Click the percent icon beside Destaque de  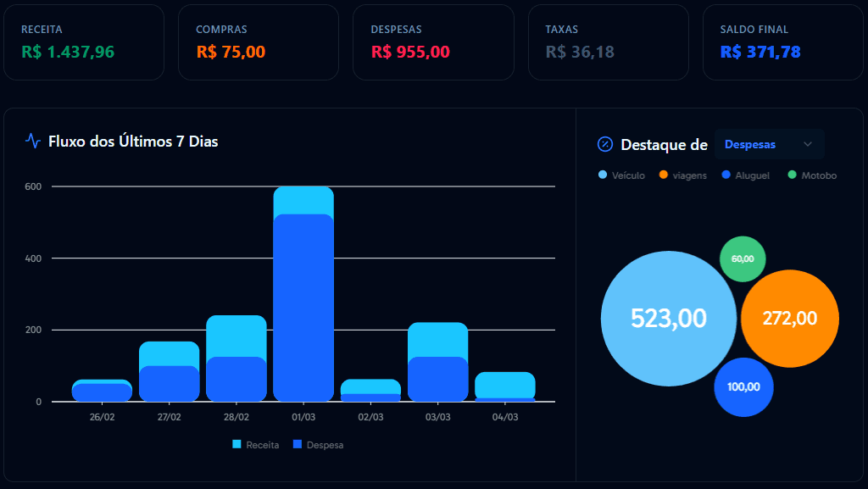click(x=605, y=144)
